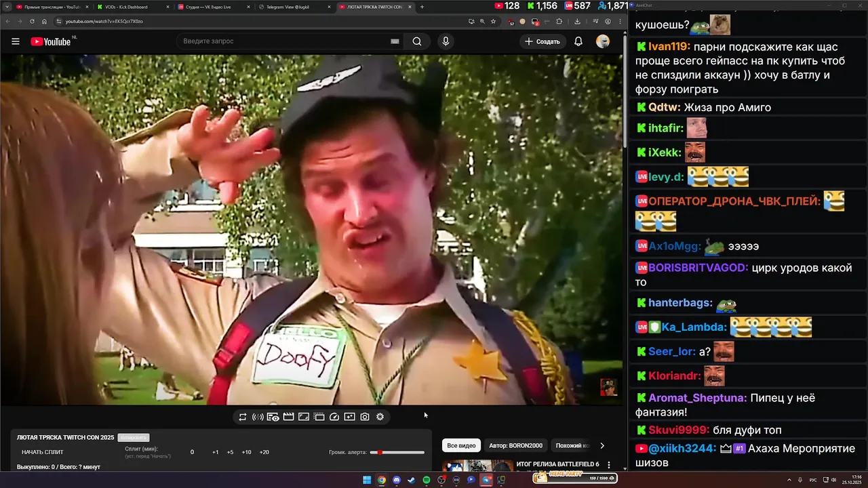Click username 'Ivan119' in AxelChat
The width and height of the screenshot is (868, 488).
click(x=669, y=47)
